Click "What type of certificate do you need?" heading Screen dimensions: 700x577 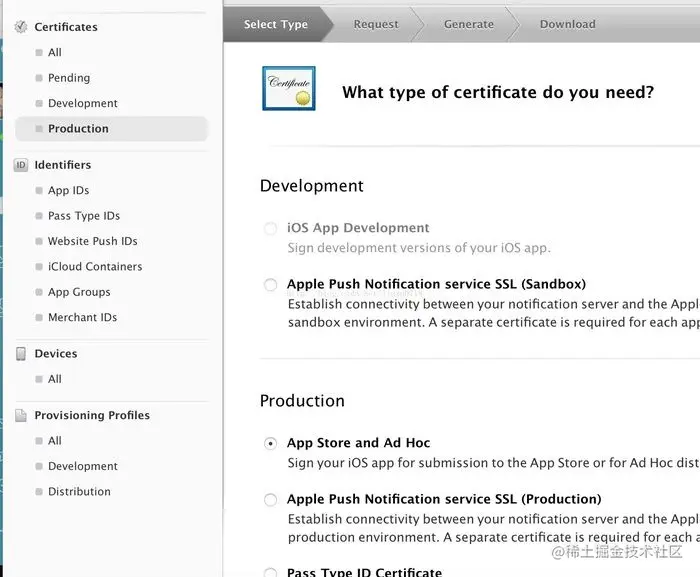[x=498, y=92]
